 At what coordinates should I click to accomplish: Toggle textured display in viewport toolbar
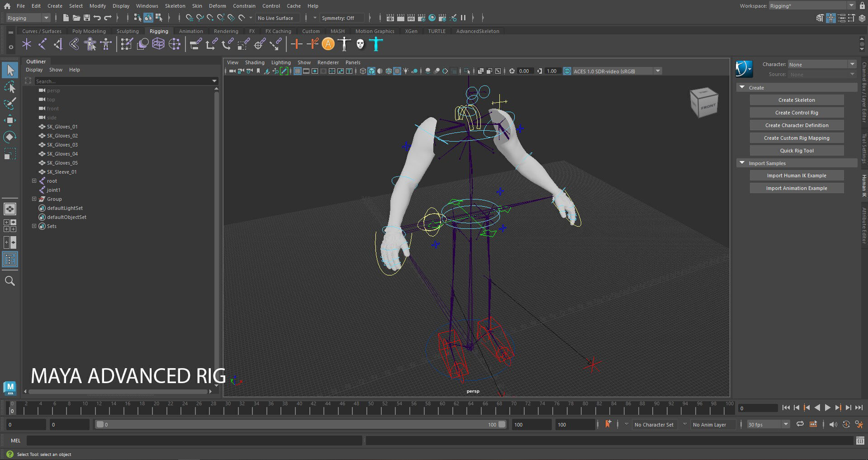(397, 71)
